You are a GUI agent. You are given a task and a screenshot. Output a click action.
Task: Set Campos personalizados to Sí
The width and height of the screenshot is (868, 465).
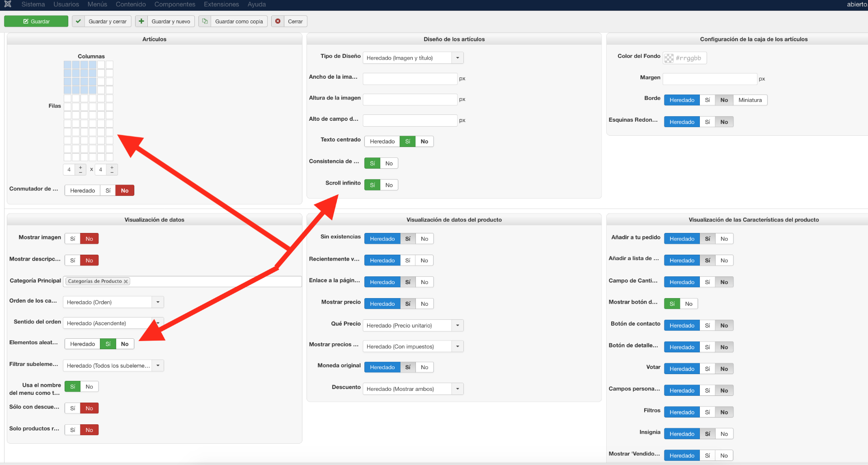(708, 391)
